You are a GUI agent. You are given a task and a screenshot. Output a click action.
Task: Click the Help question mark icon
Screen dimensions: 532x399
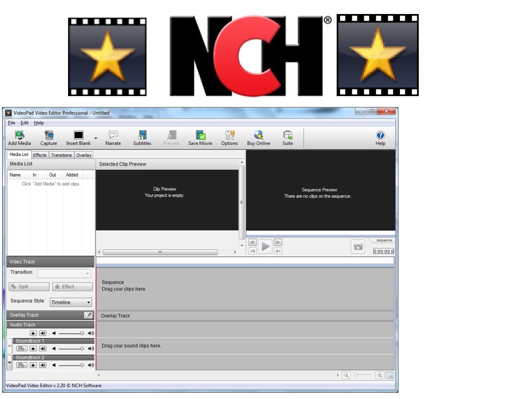(380, 136)
